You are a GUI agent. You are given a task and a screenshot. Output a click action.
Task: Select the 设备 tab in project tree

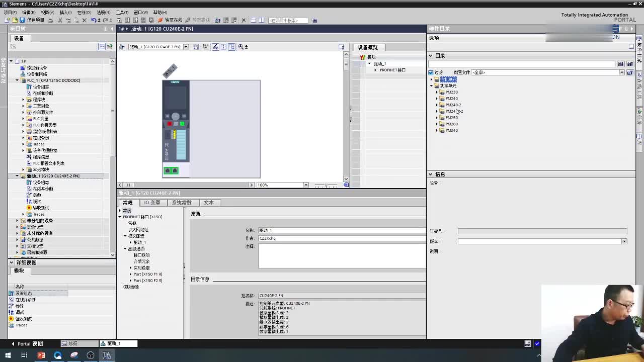(19, 38)
